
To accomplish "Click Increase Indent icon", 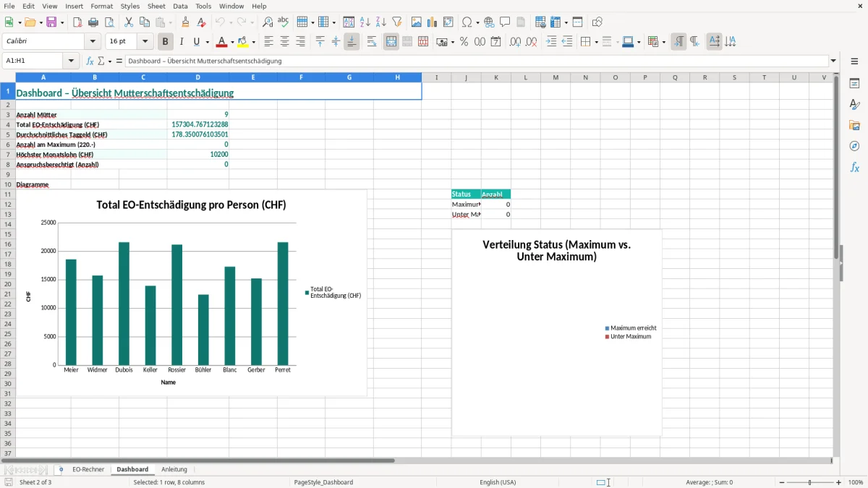I will [x=551, y=42].
